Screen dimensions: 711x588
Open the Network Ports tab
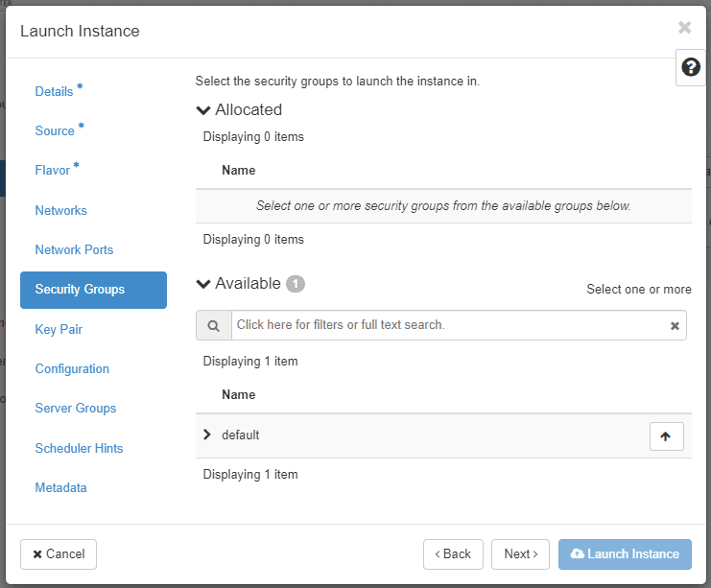point(74,249)
